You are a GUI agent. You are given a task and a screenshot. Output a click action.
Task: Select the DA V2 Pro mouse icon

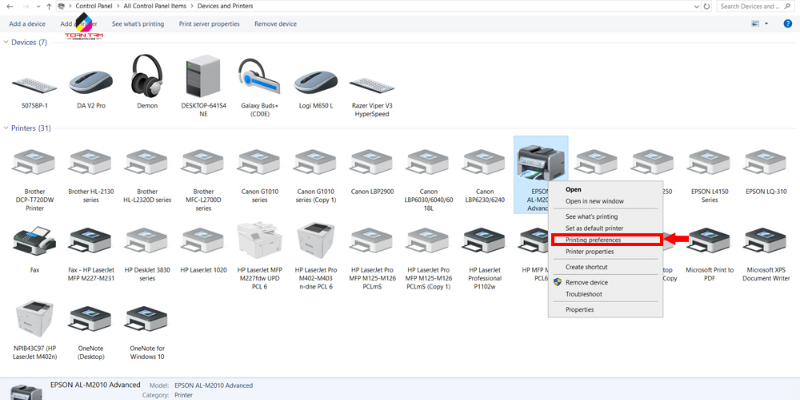coord(91,82)
